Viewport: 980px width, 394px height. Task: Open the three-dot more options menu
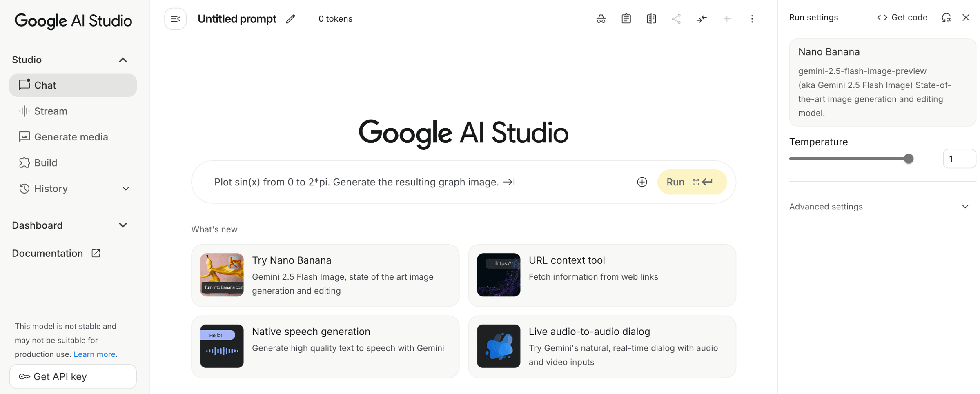(x=752, y=19)
